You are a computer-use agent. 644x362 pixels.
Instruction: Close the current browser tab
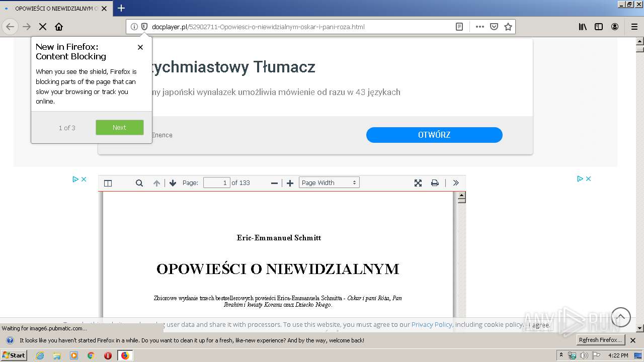[x=104, y=9]
